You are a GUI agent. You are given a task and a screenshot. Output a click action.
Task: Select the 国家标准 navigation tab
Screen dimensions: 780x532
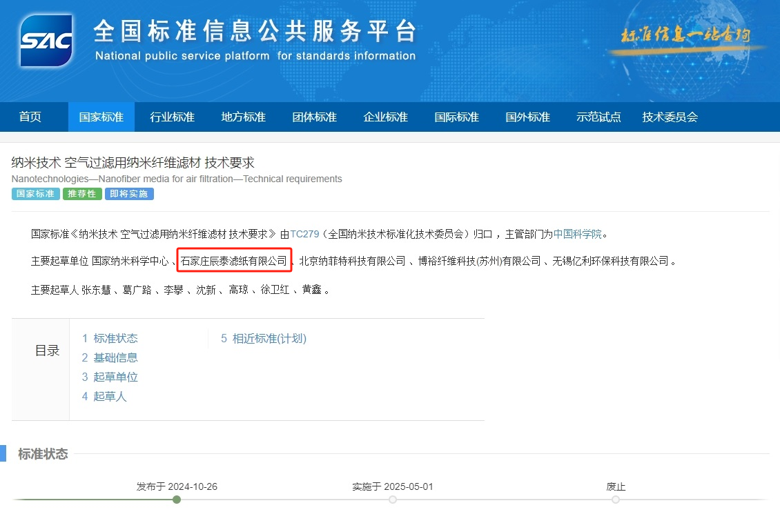101,117
